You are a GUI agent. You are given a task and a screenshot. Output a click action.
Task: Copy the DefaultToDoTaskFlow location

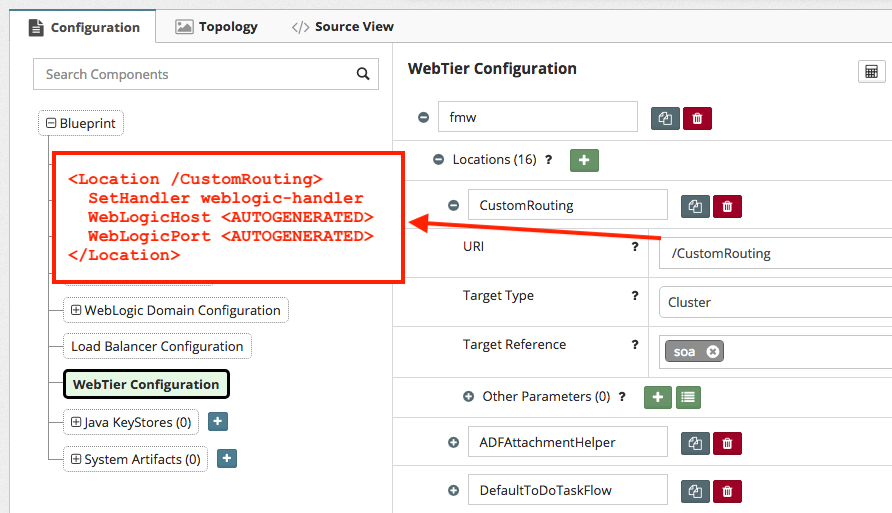695,491
